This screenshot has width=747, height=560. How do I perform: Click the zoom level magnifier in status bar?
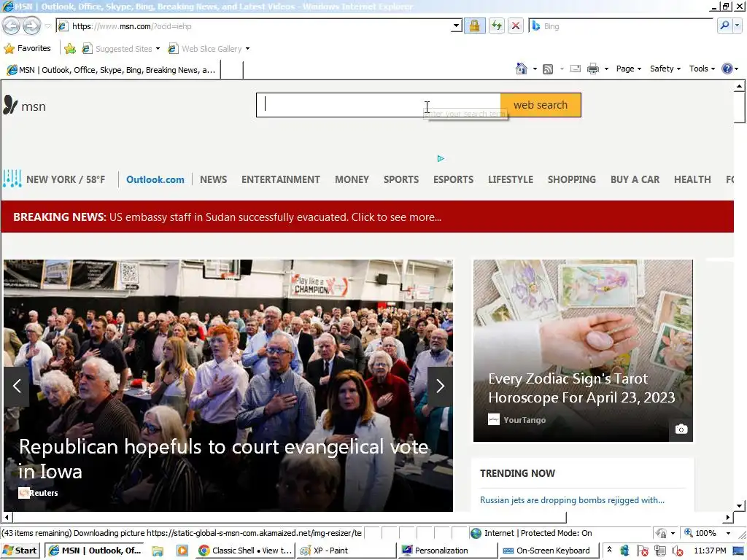point(689,533)
